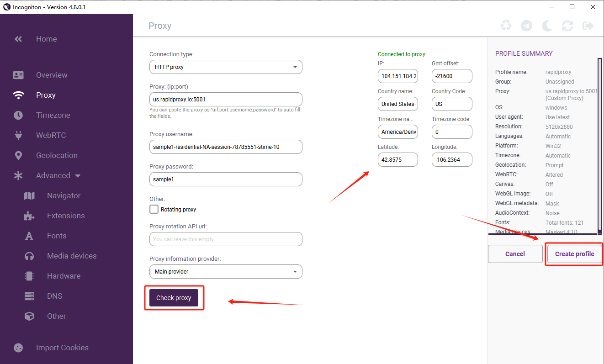604x364 pixels.
Task: Open the Navigator sub-item
Action: coord(64,195)
